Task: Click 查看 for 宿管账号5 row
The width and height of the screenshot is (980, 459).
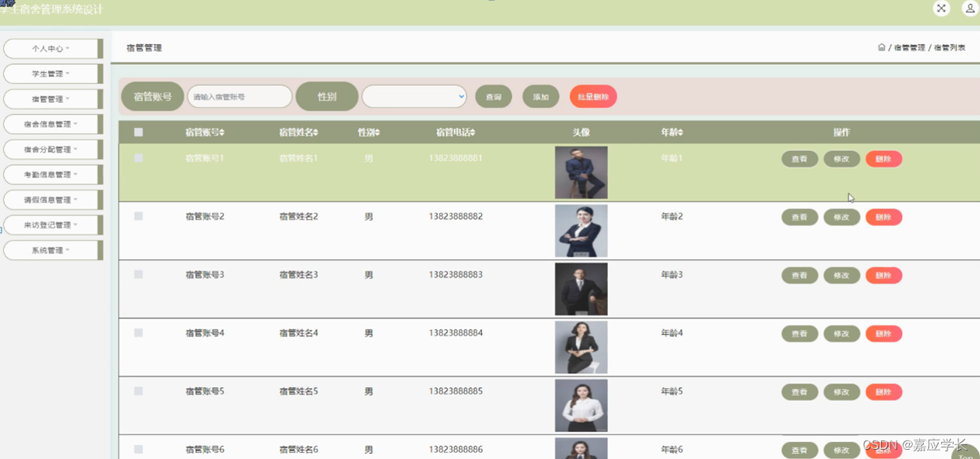Action: pos(799,392)
